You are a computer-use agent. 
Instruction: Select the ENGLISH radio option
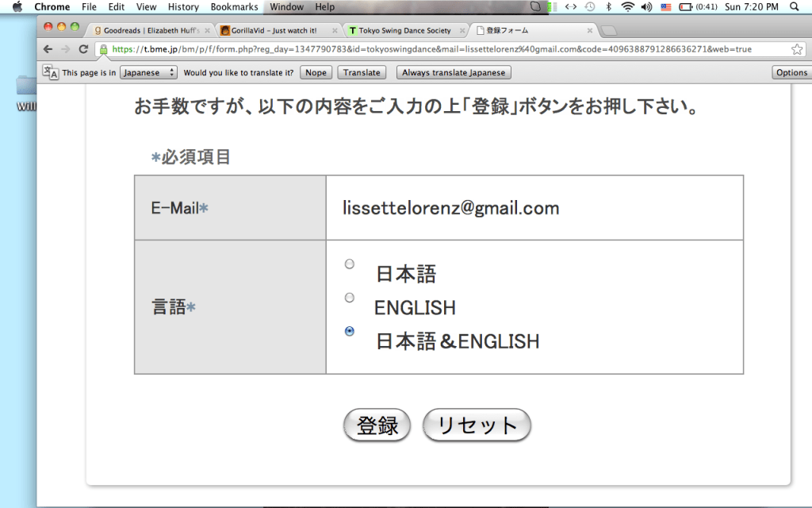[x=350, y=297]
